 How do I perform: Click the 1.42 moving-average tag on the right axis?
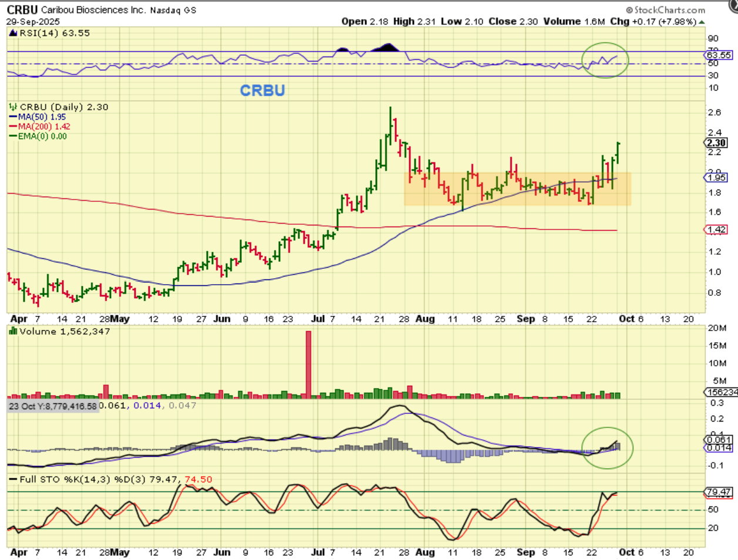click(x=716, y=230)
